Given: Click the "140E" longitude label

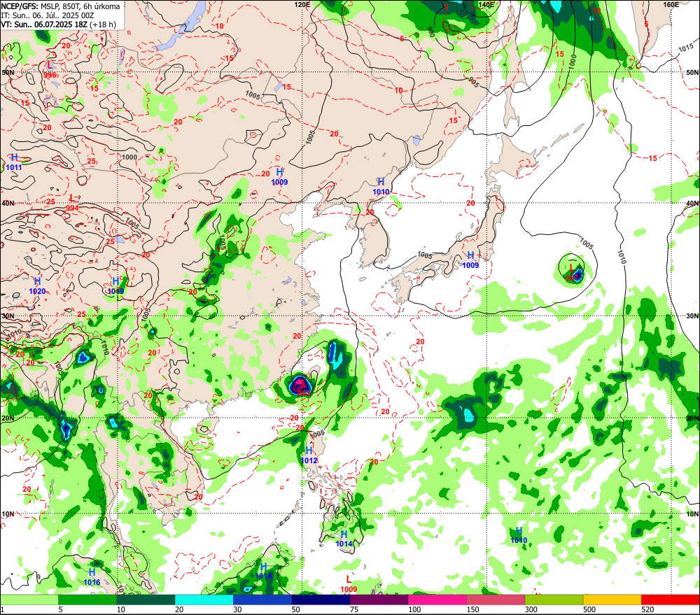Looking at the screenshot, I should coord(486,4).
